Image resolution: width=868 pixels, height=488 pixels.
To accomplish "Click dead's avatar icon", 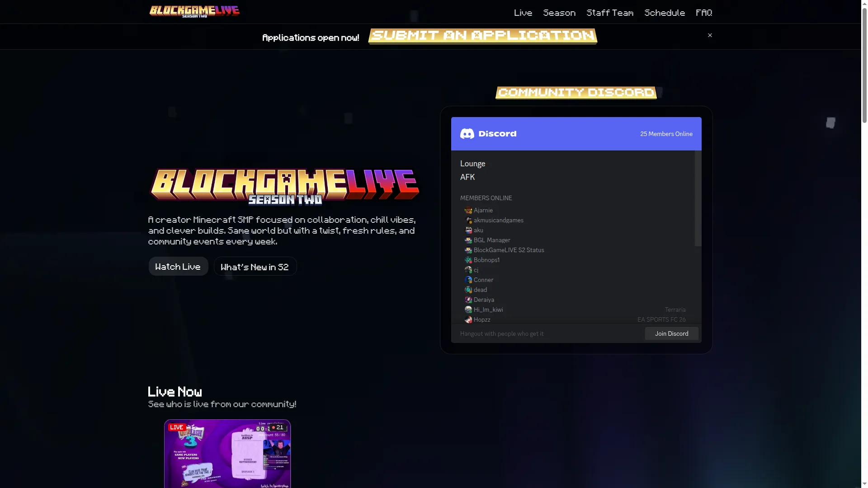I will click(468, 290).
